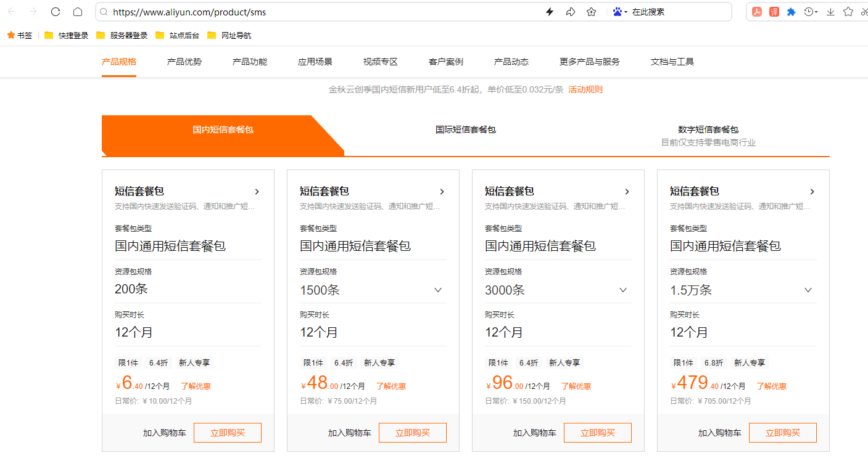Select the 更多产品与服务 navigation tab
868x474 pixels.
pos(590,62)
